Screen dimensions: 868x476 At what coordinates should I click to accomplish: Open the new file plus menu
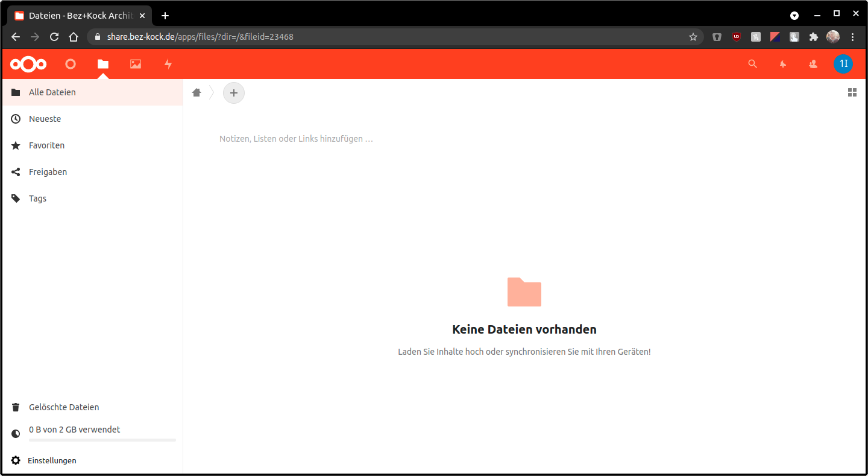pos(234,93)
